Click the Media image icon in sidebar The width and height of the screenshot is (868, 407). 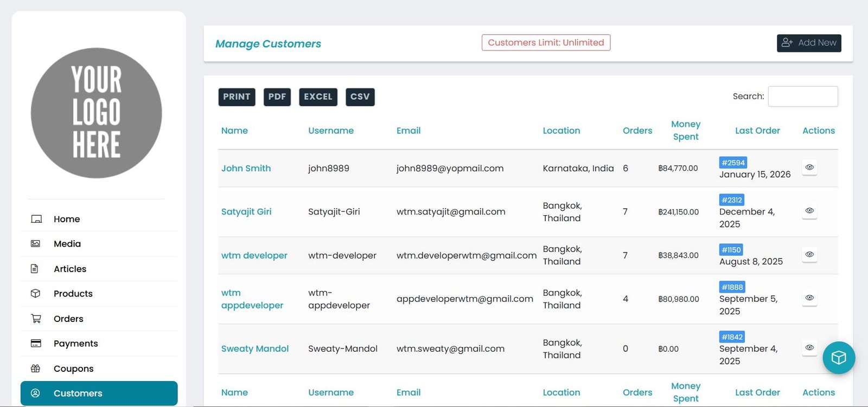(36, 244)
